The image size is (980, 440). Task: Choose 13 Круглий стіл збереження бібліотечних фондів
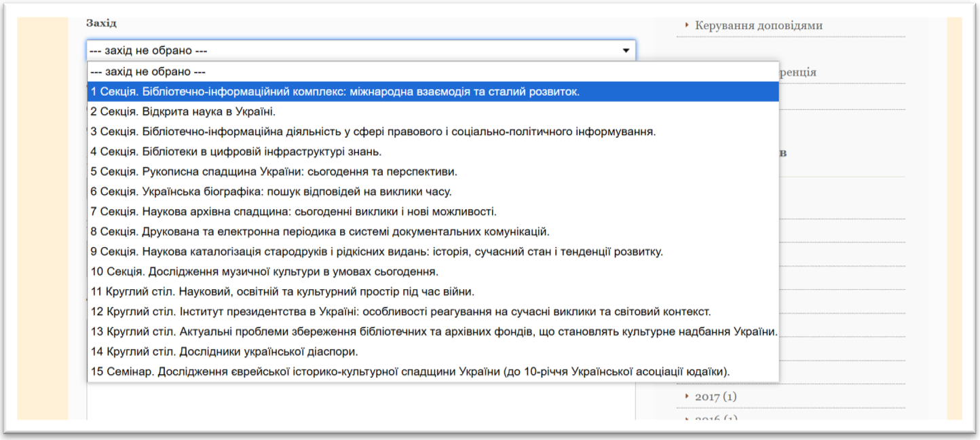tap(434, 332)
